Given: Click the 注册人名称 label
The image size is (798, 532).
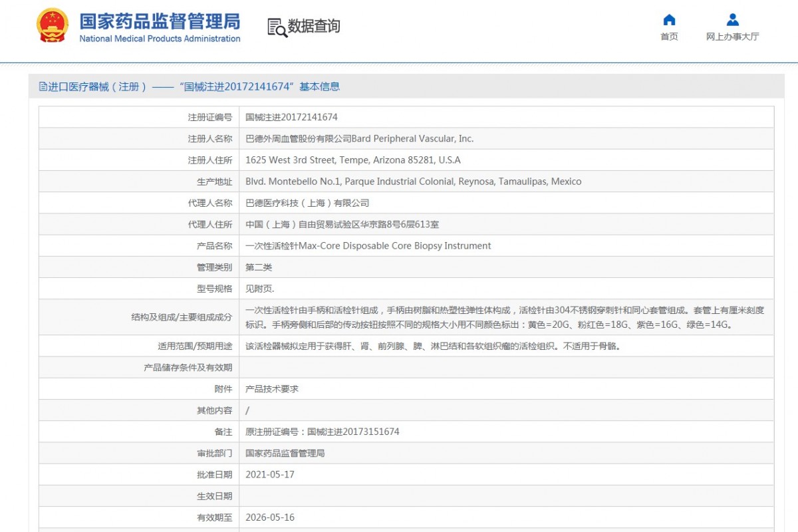Looking at the screenshot, I should pos(210,138).
